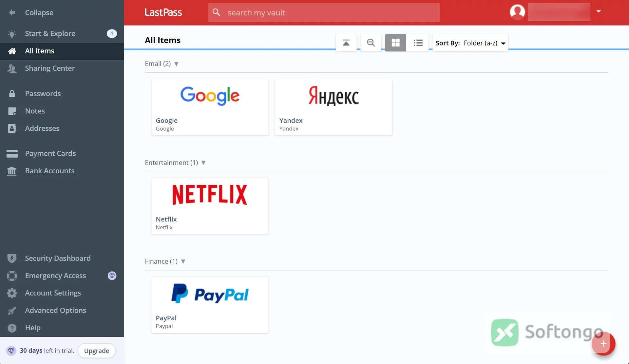The width and height of the screenshot is (629, 364).
Task: Click the Emergency Access lifebuoy icon
Action: [12, 276]
